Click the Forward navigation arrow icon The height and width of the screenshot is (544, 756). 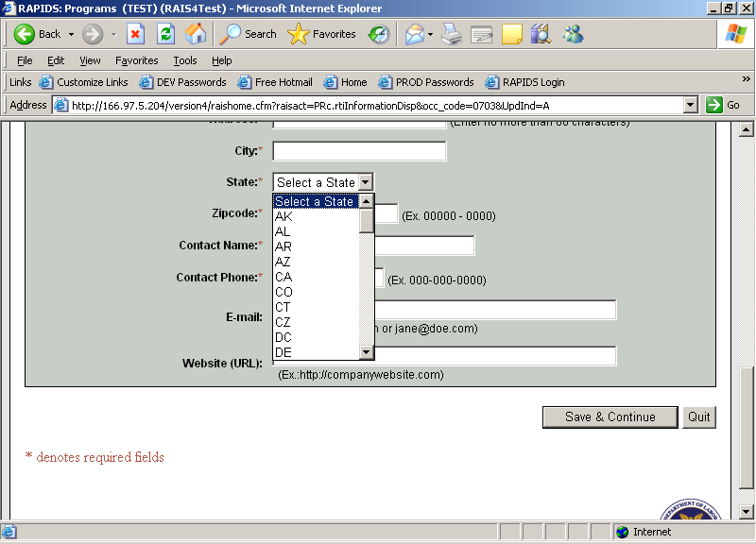(92, 34)
